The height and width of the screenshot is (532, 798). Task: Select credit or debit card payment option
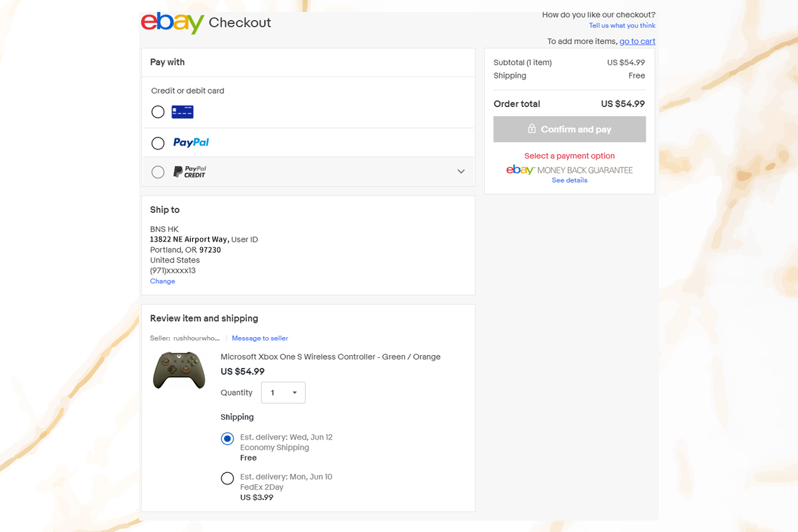(158, 112)
